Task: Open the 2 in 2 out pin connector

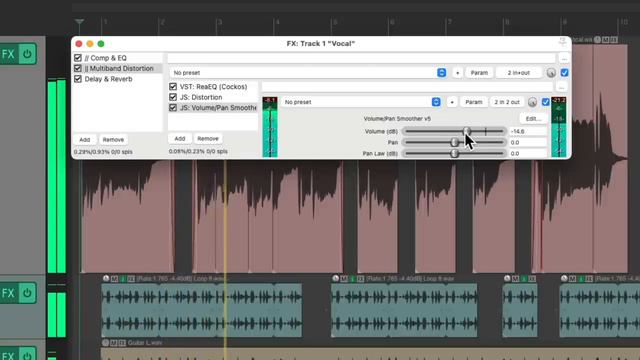Action: click(507, 102)
